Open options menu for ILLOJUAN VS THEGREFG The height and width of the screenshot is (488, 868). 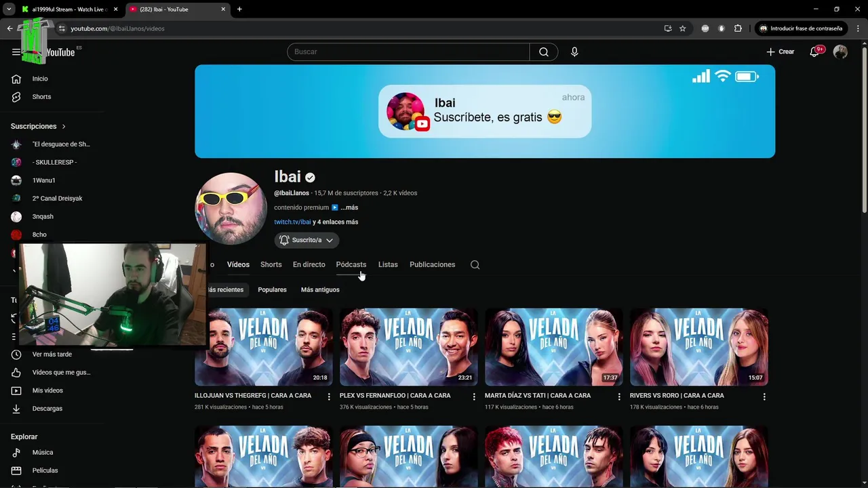(x=329, y=396)
